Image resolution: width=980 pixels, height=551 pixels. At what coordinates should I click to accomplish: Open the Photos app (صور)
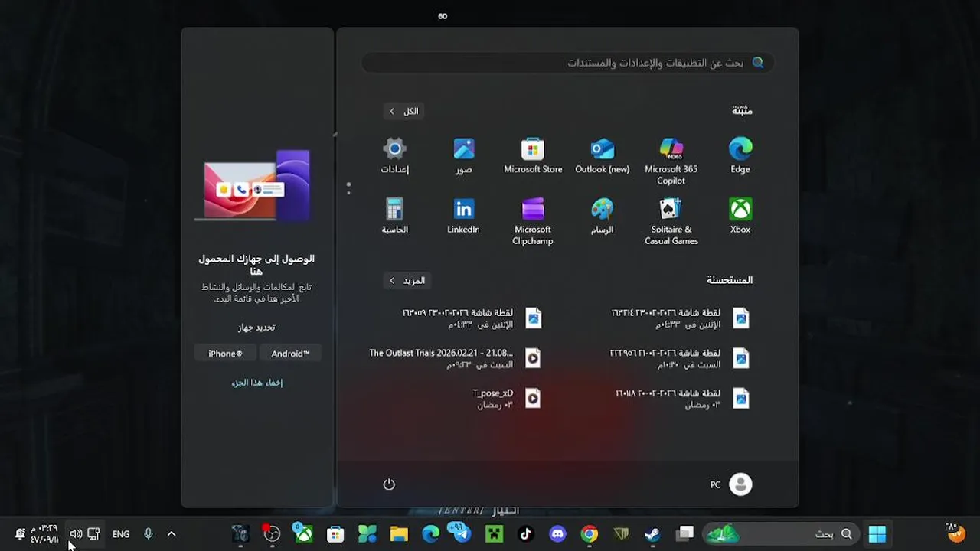(464, 156)
